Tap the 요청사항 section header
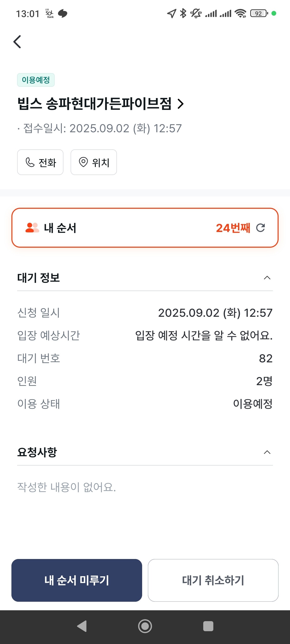 (x=37, y=452)
